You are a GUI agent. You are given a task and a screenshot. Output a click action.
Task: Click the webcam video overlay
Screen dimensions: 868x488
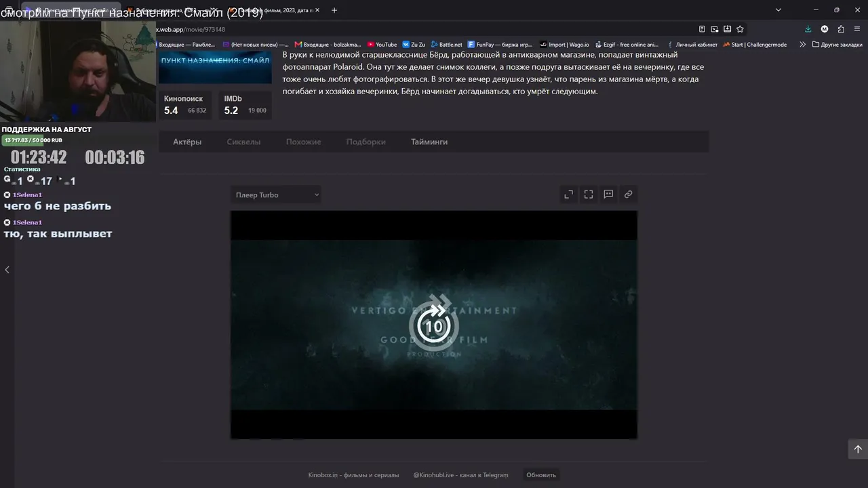click(78, 71)
